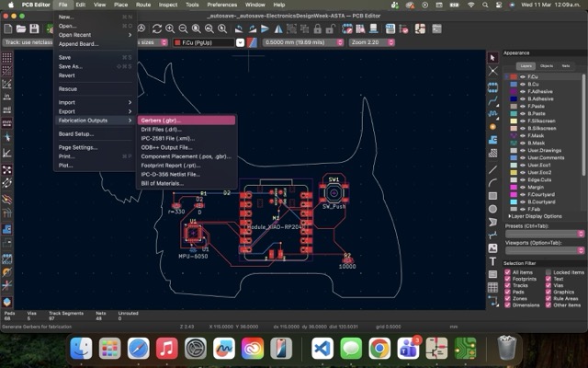The width and height of the screenshot is (588, 368).
Task: Choose Drill Files (.drl)... menu item
Action: 187,130
